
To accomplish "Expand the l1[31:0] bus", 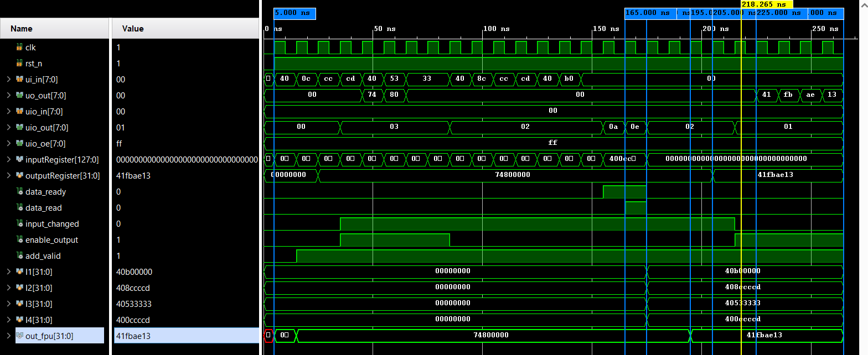I will click(x=8, y=272).
